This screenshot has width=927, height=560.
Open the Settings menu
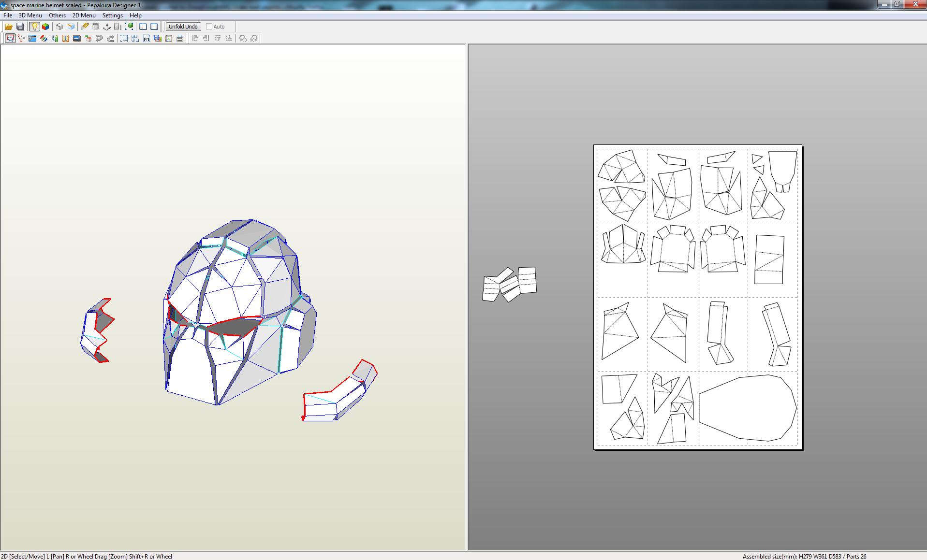[113, 15]
